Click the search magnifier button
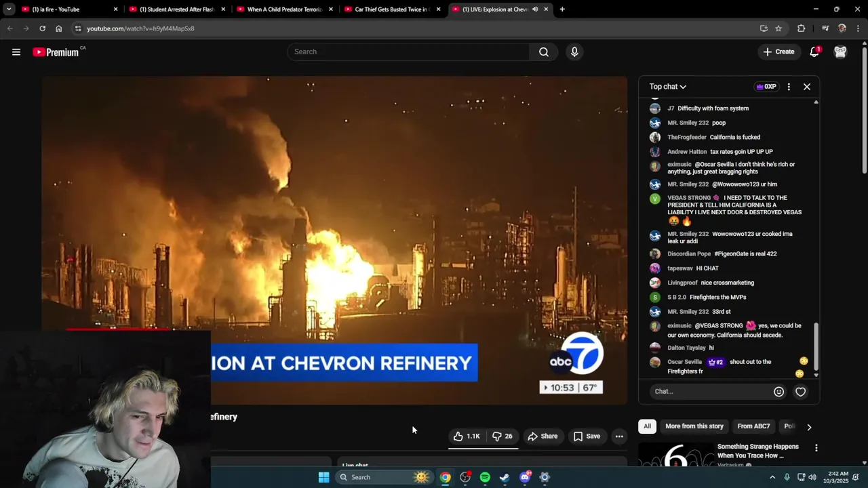The image size is (868, 488). (543, 52)
